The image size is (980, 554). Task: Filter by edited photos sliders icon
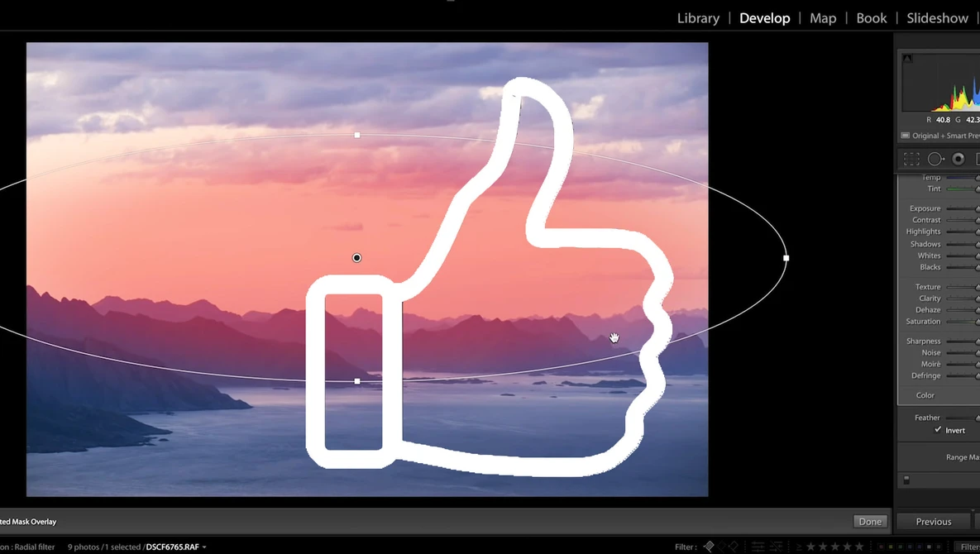(758, 547)
